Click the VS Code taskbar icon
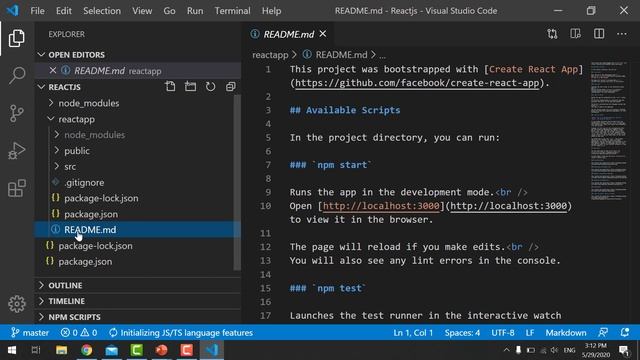Image resolution: width=640 pixels, height=360 pixels. click(x=211, y=350)
